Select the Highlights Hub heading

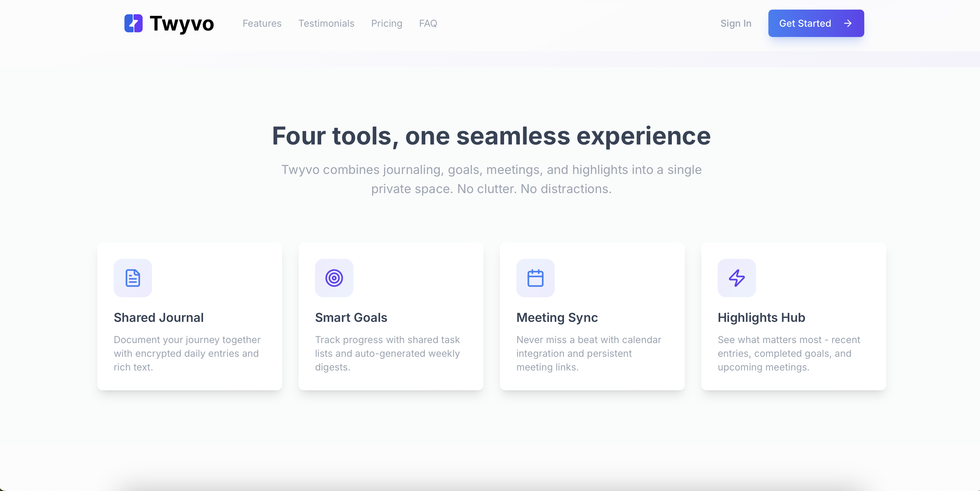761,317
